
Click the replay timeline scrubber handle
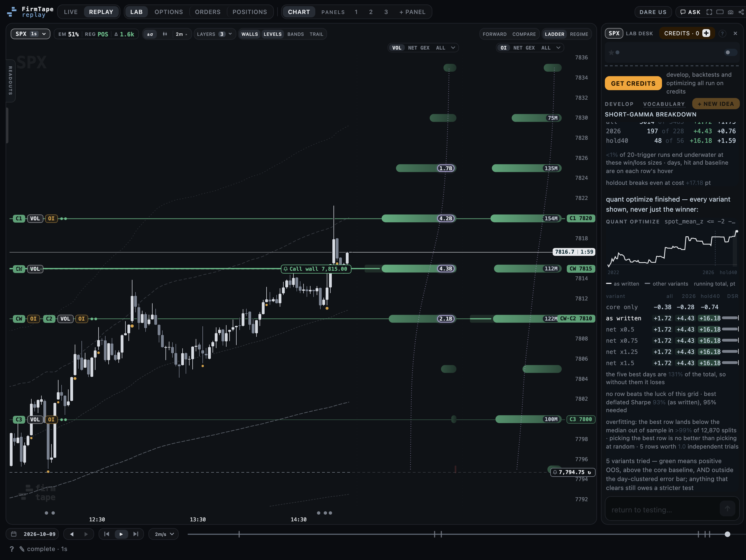[x=728, y=534]
